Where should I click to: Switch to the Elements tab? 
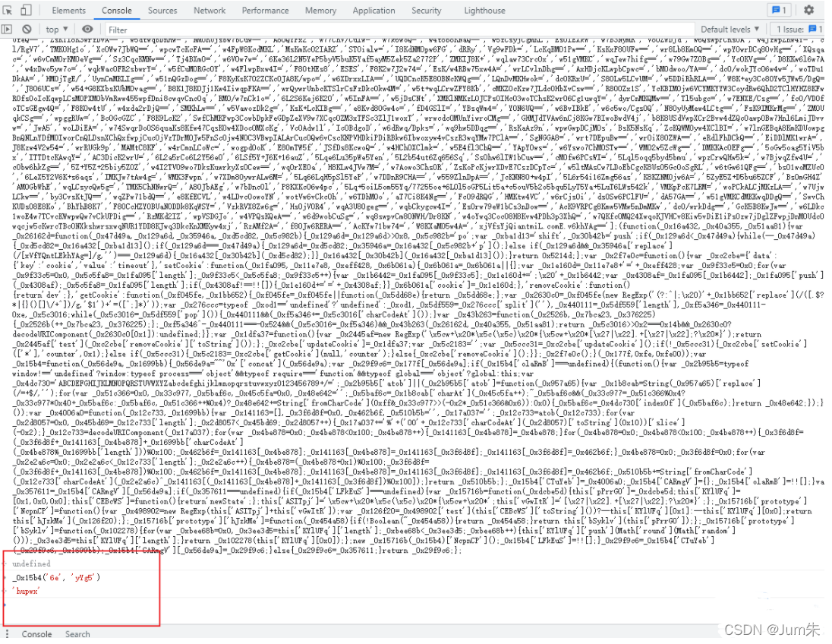point(68,10)
